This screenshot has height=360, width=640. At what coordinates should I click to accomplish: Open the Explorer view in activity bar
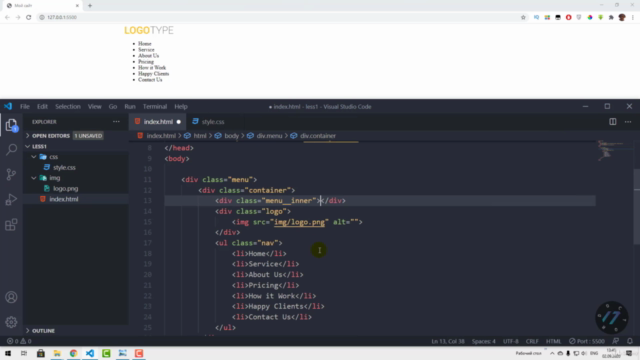11,125
